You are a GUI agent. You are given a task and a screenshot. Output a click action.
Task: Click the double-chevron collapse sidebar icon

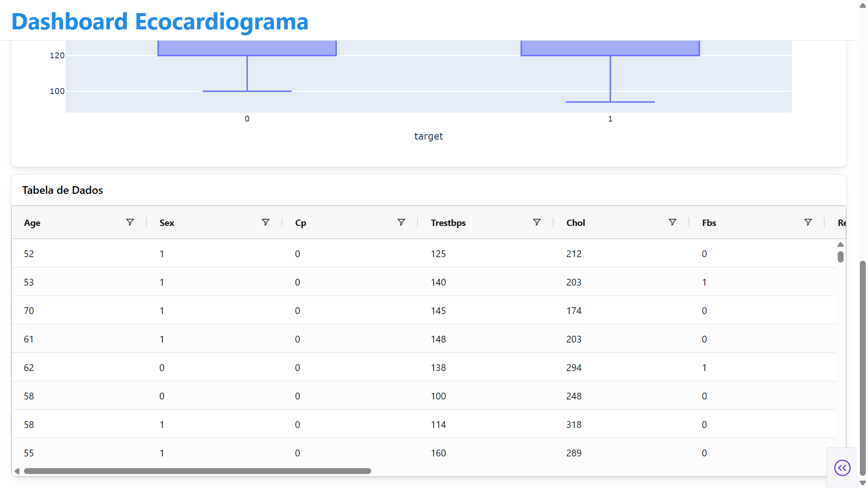coord(842,468)
